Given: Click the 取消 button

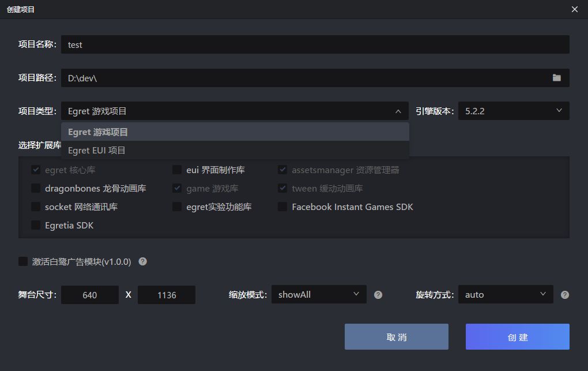Looking at the screenshot, I should (396, 336).
